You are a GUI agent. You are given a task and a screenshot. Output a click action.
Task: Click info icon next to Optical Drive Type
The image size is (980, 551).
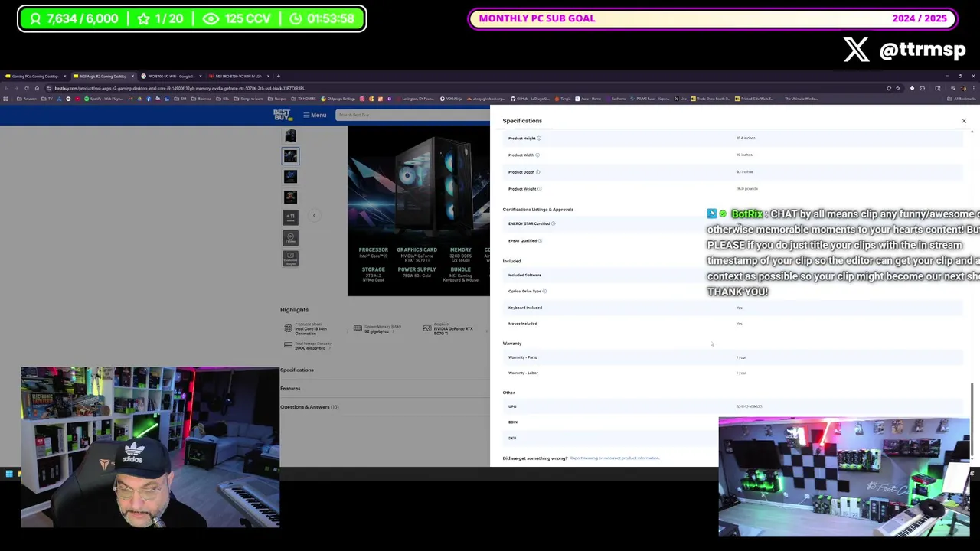tap(544, 292)
